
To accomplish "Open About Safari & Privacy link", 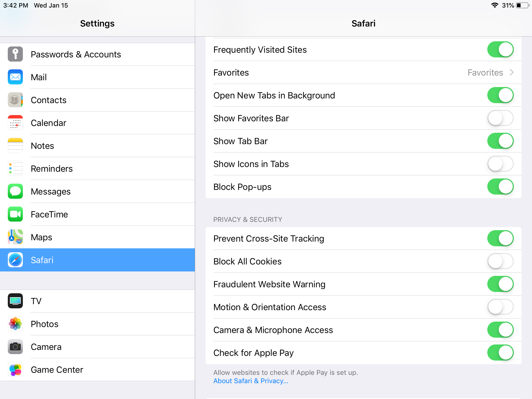I will (x=251, y=381).
